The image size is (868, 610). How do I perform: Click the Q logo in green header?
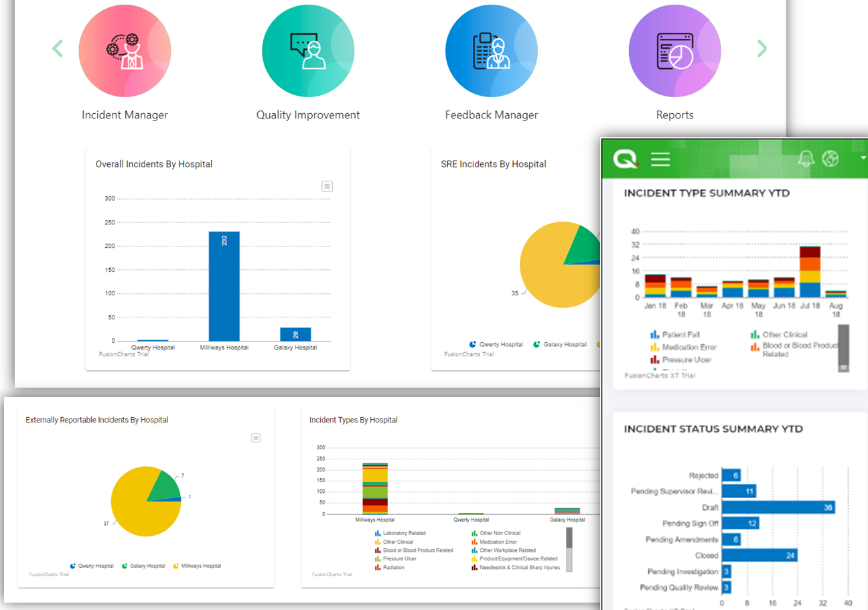(x=626, y=159)
